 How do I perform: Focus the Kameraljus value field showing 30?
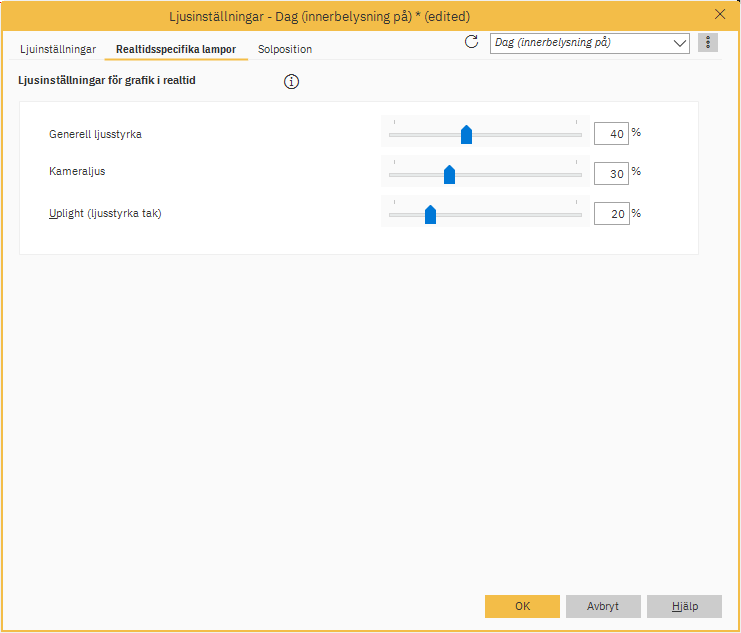point(611,174)
